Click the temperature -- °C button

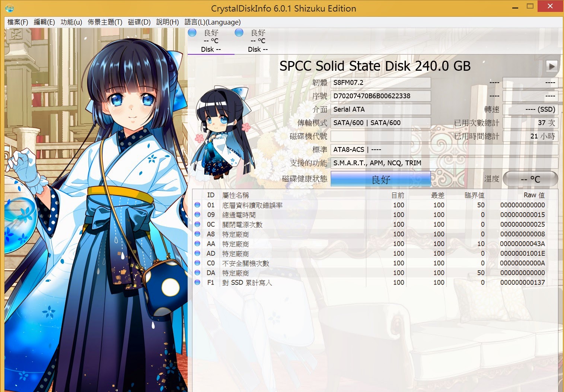530,179
